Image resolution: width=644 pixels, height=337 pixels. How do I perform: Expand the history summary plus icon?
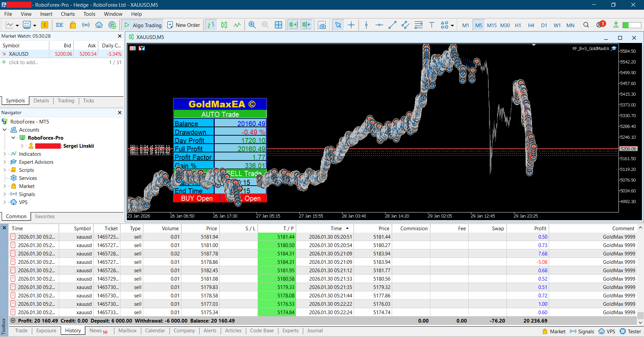(x=13, y=321)
